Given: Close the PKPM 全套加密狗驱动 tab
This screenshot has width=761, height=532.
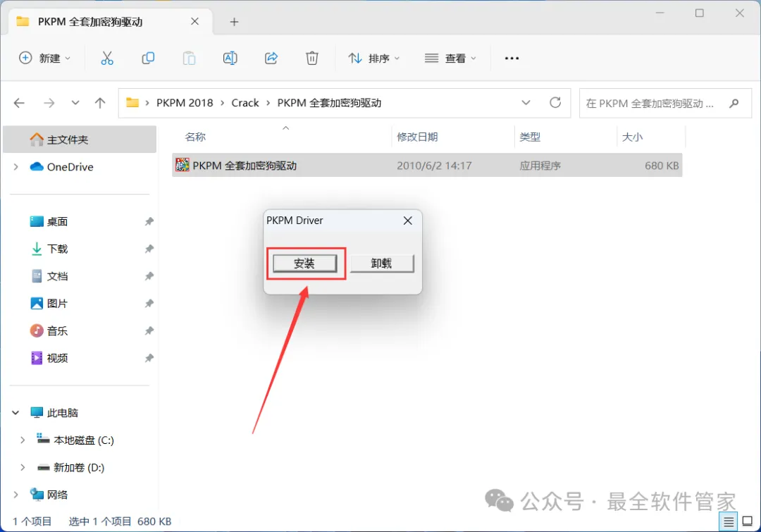Looking at the screenshot, I should point(194,22).
